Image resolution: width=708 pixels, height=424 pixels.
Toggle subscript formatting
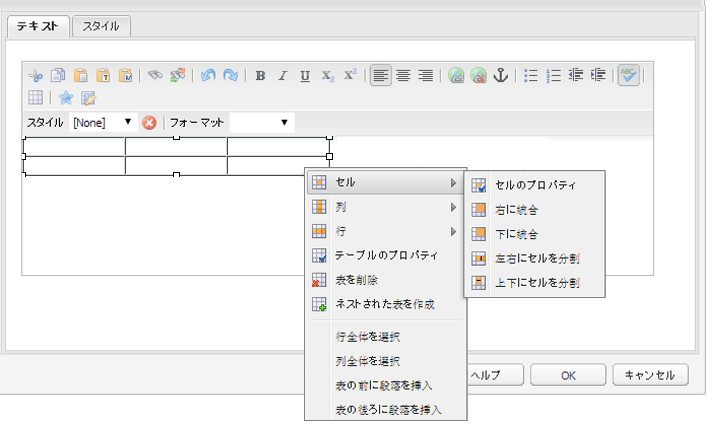(x=328, y=75)
